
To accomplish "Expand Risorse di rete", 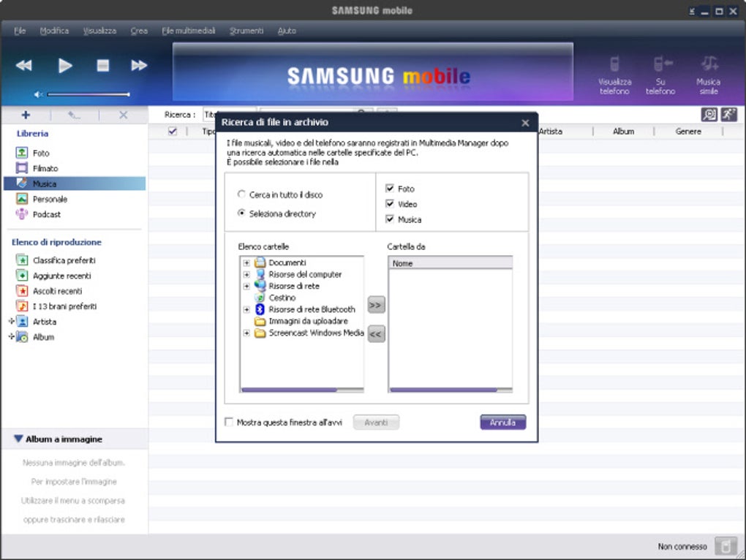I will coord(246,286).
